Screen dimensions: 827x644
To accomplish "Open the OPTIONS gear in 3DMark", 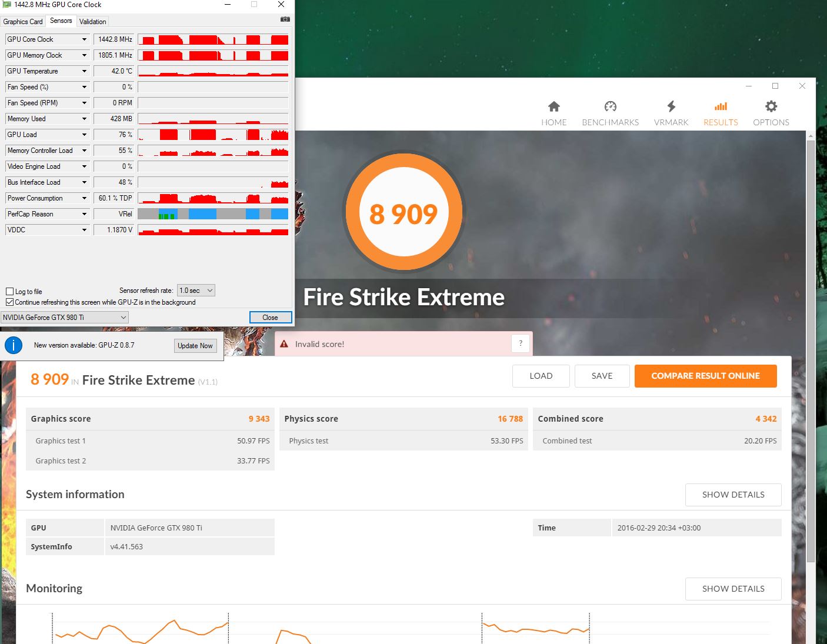I will [771, 113].
